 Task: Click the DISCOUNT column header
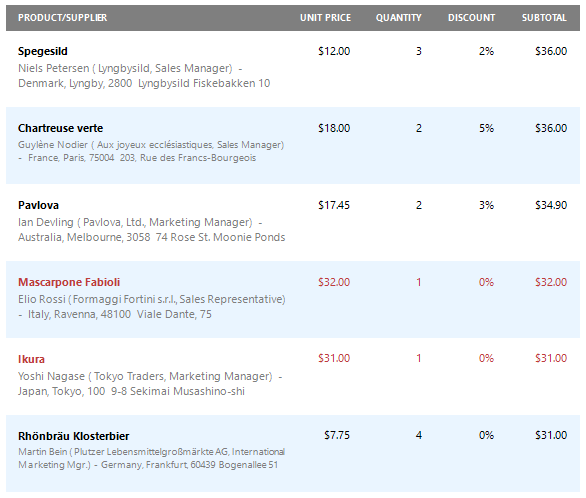tap(471, 18)
